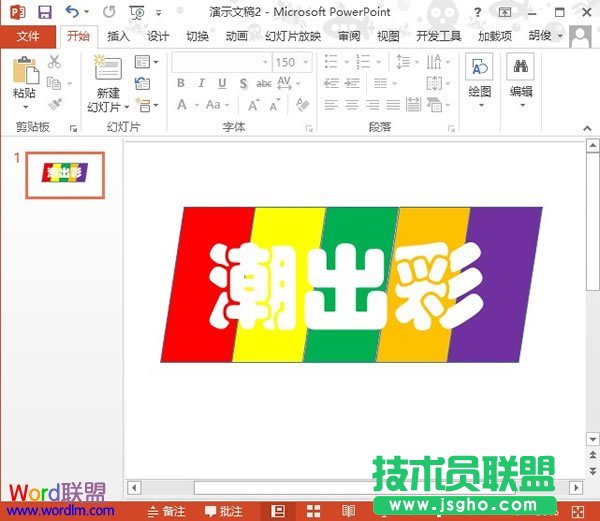This screenshot has height=521, width=600.
Task: Align text to the right
Action: 373,104
